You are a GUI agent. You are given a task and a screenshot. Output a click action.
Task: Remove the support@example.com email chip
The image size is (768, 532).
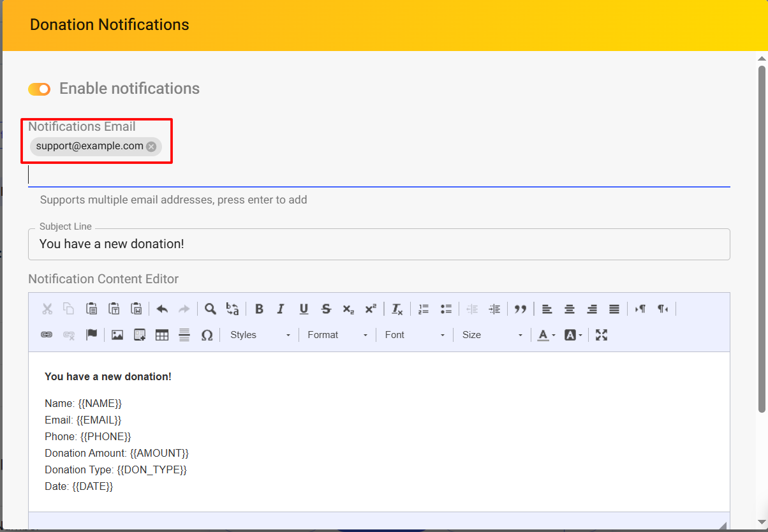pos(151,147)
